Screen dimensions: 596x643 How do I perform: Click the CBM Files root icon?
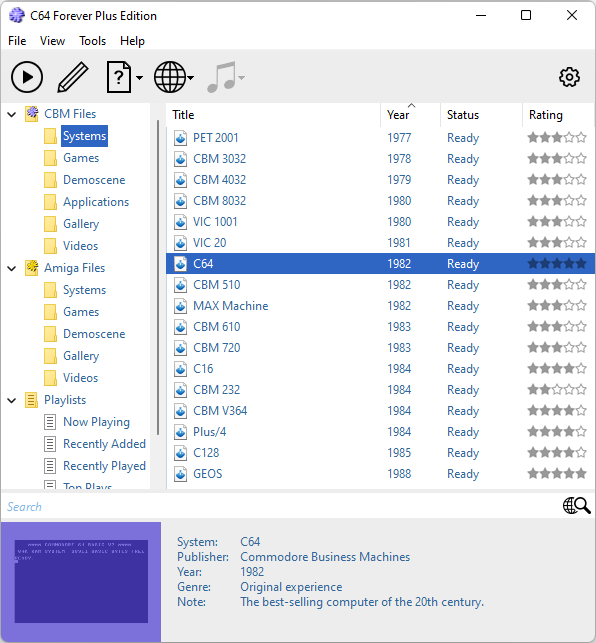click(x=32, y=114)
